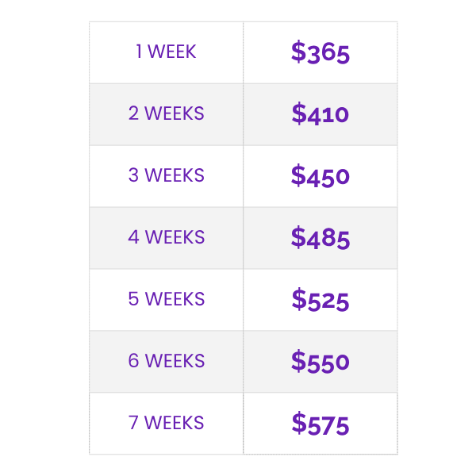
Task: Click the 4 WEEKS label cell
Action: tap(166, 238)
